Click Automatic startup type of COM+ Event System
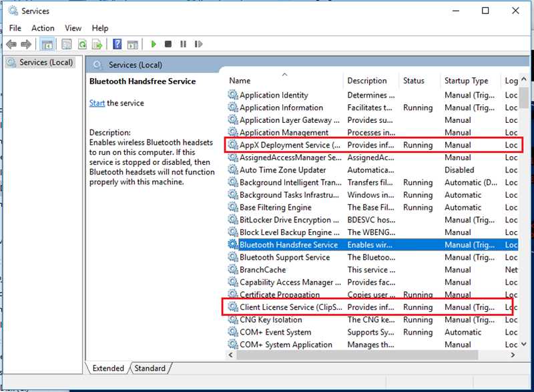This screenshot has height=392, width=534. (x=463, y=332)
